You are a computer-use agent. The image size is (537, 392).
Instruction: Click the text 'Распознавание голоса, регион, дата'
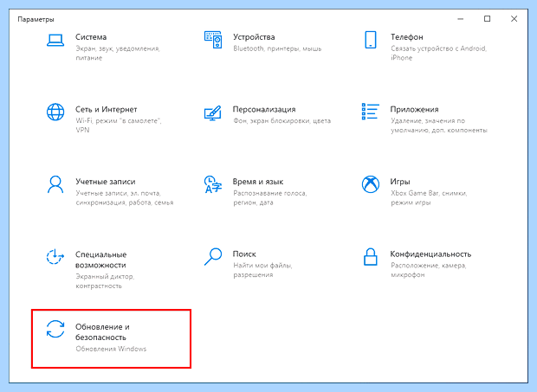tap(270, 197)
